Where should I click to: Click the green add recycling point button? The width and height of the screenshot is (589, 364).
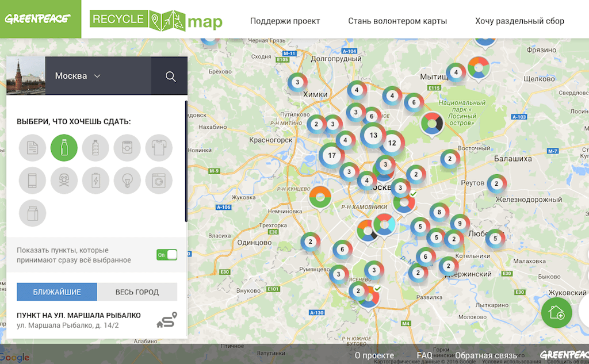click(x=556, y=313)
